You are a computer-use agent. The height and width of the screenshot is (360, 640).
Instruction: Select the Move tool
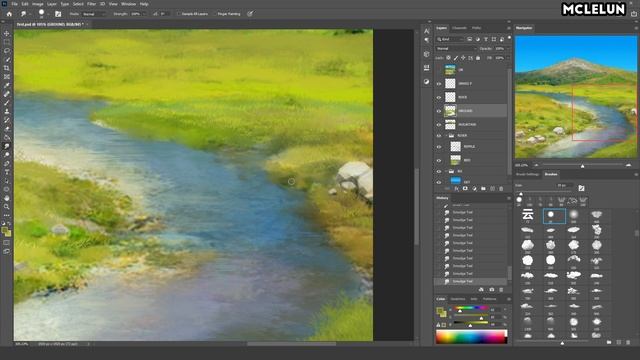point(7,33)
